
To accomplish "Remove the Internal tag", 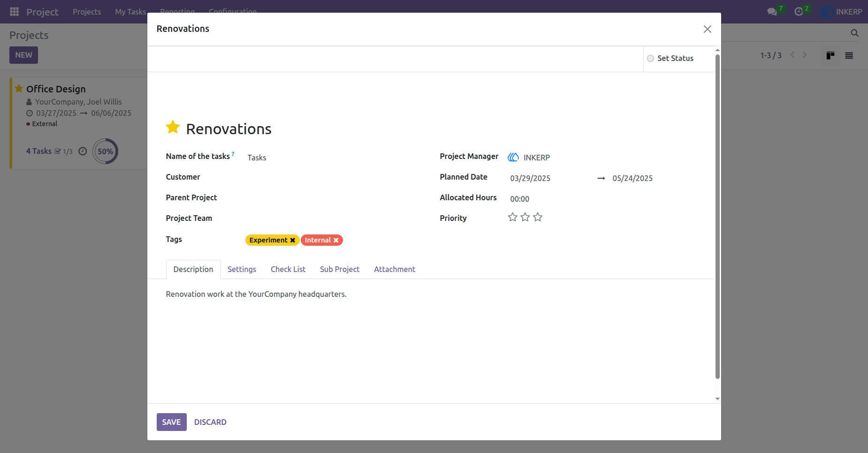I will tap(336, 240).
